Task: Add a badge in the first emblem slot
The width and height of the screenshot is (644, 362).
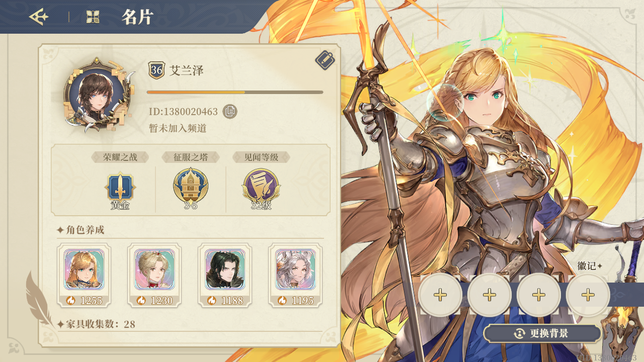Action: [440, 295]
